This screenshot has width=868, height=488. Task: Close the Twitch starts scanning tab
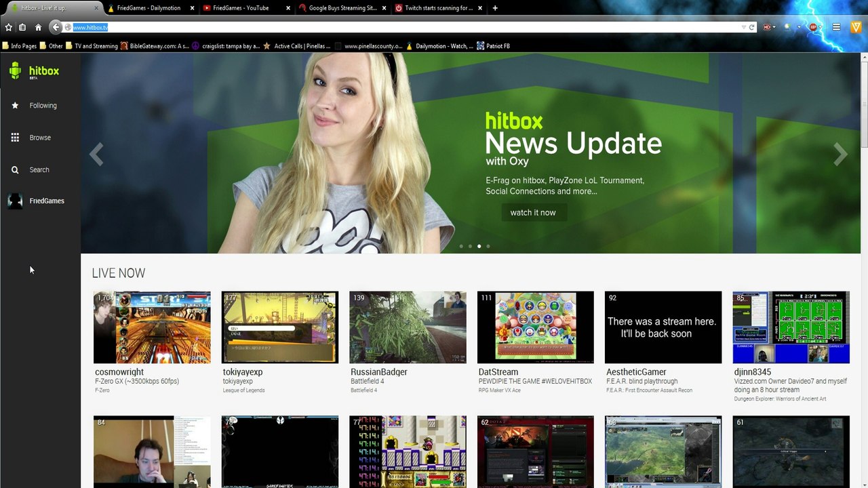(x=480, y=8)
